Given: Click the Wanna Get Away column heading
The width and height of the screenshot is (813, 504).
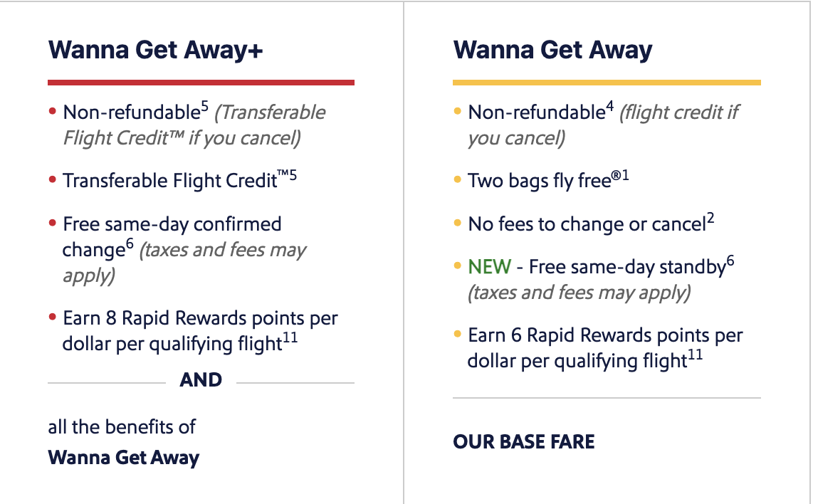Looking at the screenshot, I should [552, 51].
